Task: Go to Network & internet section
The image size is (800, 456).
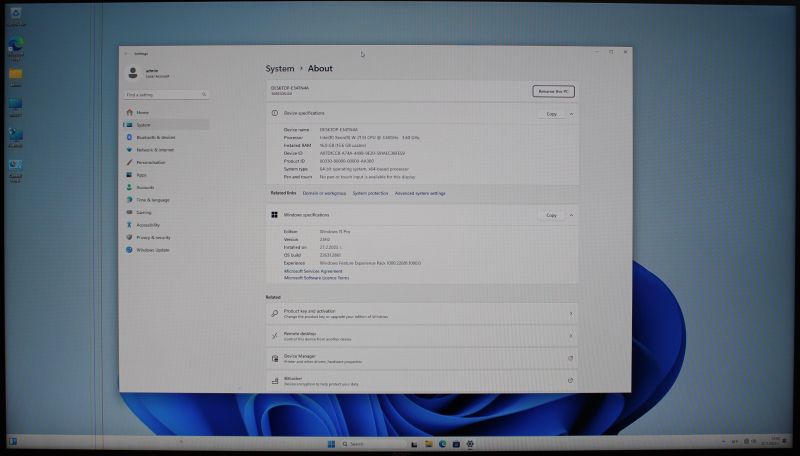Action: click(155, 150)
